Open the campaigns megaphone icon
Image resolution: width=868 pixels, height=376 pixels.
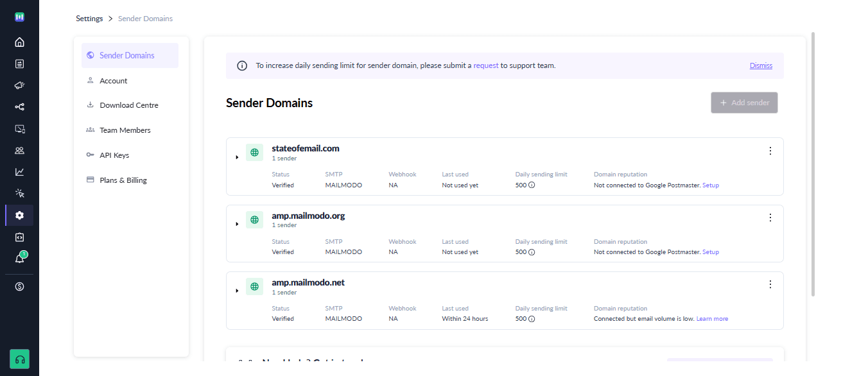point(19,85)
